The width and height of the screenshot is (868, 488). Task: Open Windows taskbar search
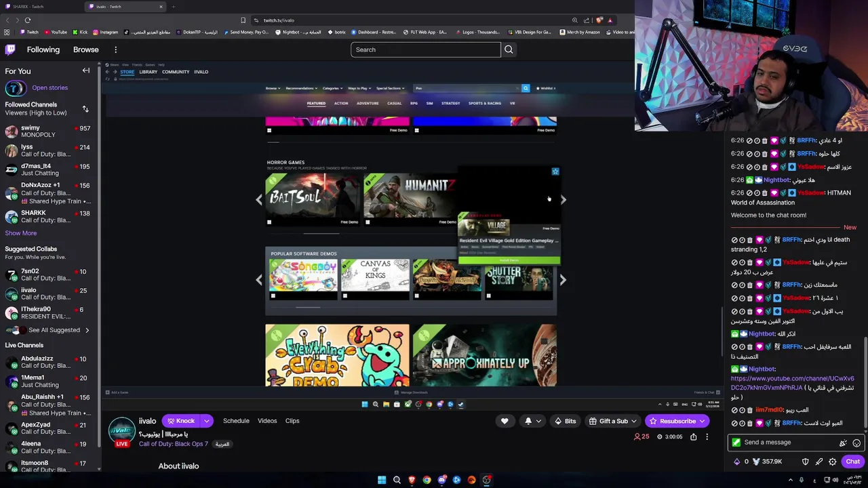click(397, 480)
